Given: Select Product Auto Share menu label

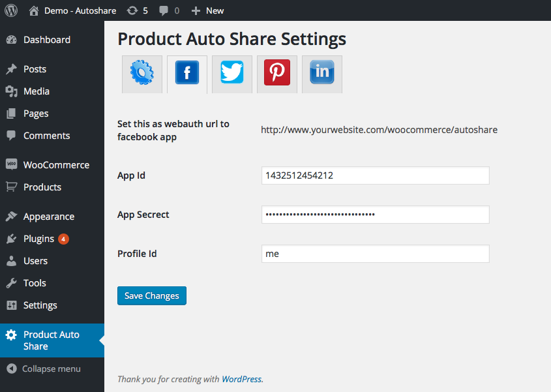Looking at the screenshot, I should [x=52, y=340].
